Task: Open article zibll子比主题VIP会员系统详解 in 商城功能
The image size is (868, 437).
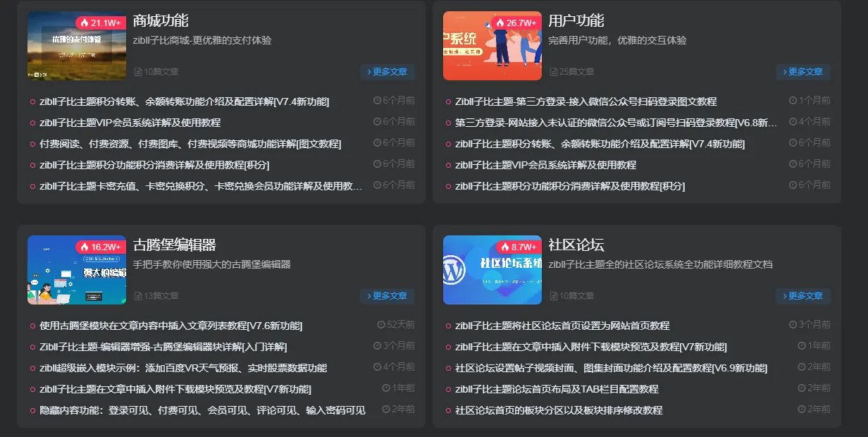Action: pyautogui.click(x=130, y=123)
